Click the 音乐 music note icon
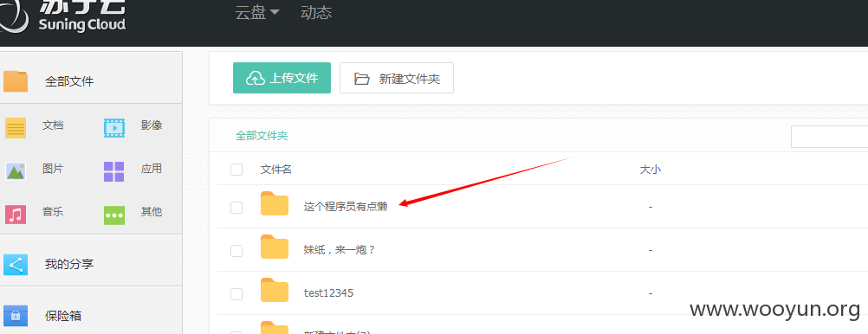The height and width of the screenshot is (334, 868). (x=16, y=215)
